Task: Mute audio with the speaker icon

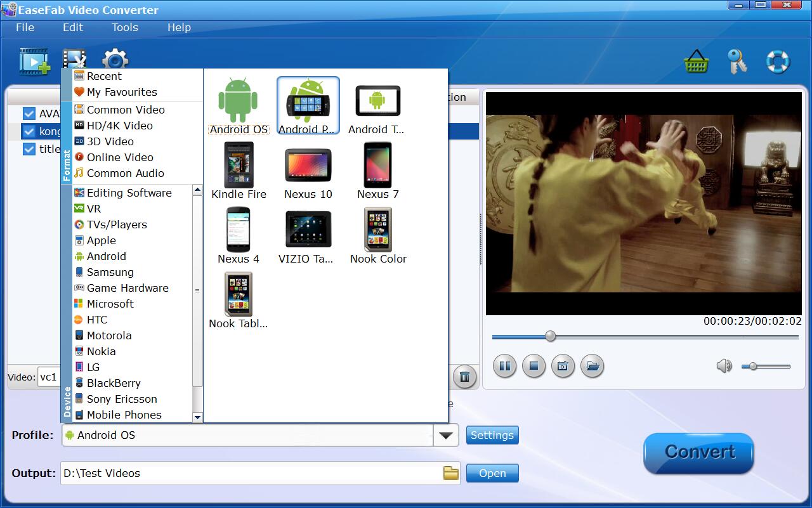Action: [x=724, y=366]
